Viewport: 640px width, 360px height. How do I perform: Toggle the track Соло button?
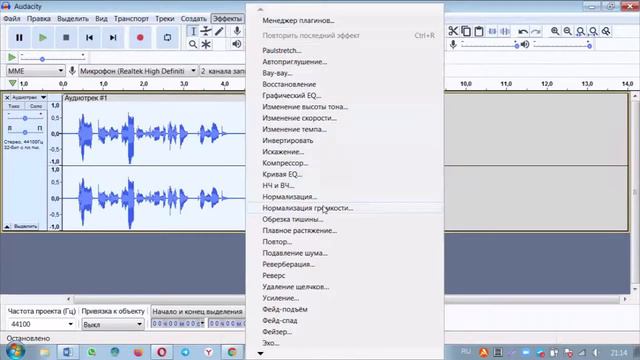click(36, 106)
